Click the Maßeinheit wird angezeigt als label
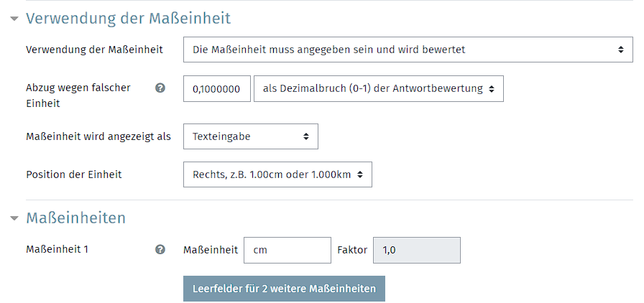Screen dimensions: 644x303 click(98, 136)
